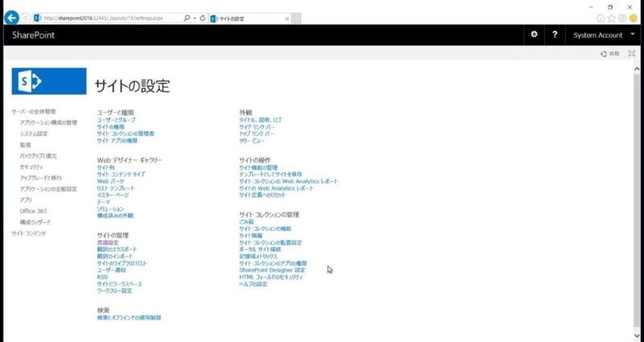The image size is (644, 342).
Task: Open address bar search dropdown arrow
Action: point(194,19)
